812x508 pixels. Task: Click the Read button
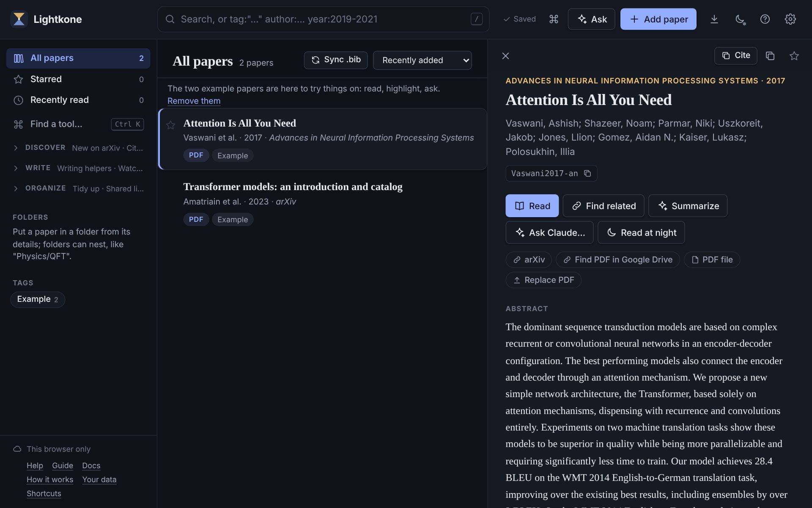(x=532, y=206)
